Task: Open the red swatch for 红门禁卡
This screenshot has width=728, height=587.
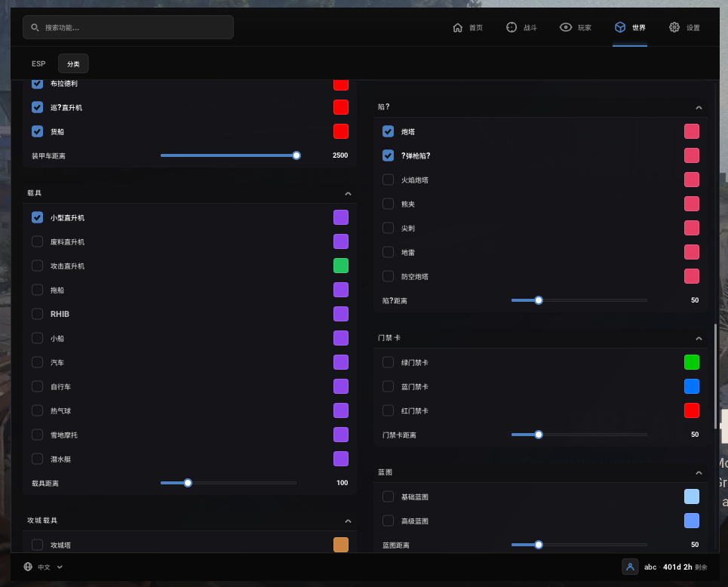Action: tap(692, 410)
